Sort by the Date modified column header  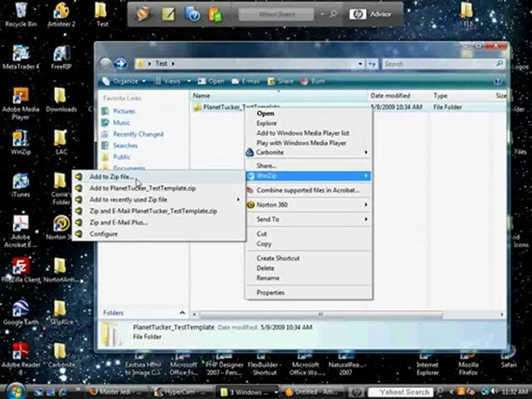point(390,96)
